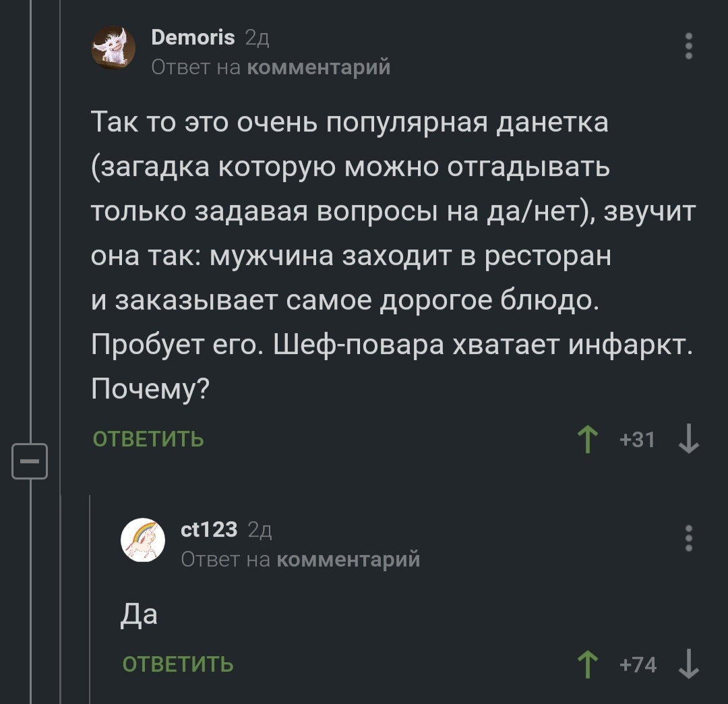Image resolution: width=728 pixels, height=704 pixels.
Task: Open the ct123 username profile
Action: [210, 530]
